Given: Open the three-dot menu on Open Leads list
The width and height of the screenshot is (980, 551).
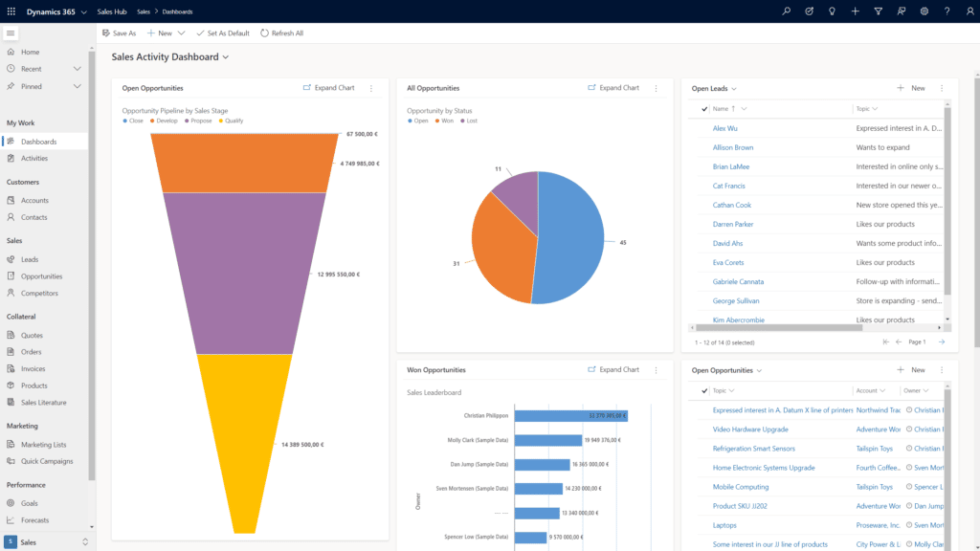Looking at the screenshot, I should click(x=942, y=88).
